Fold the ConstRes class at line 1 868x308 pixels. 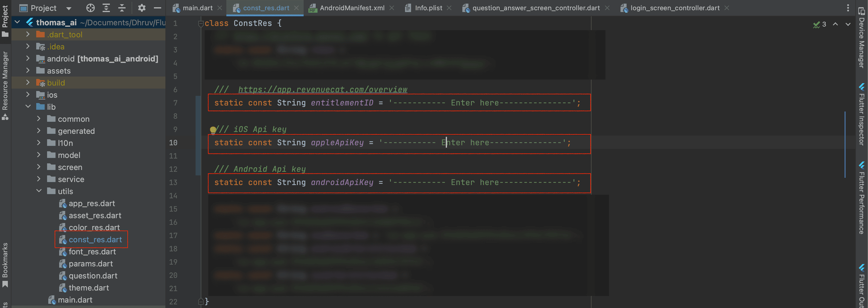coord(201,24)
